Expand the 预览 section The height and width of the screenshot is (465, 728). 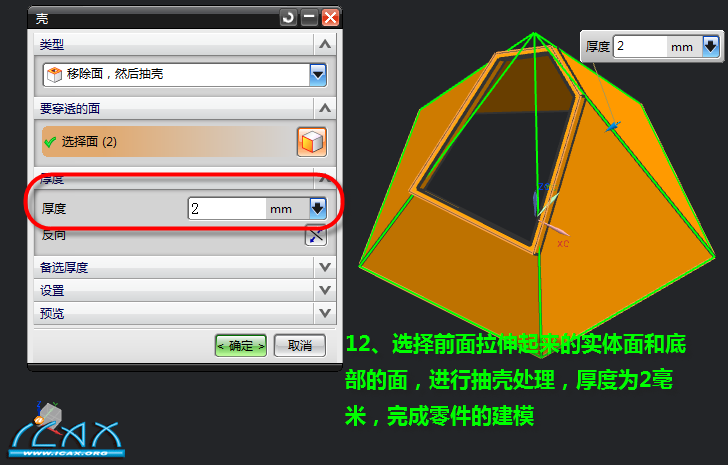click(x=325, y=314)
